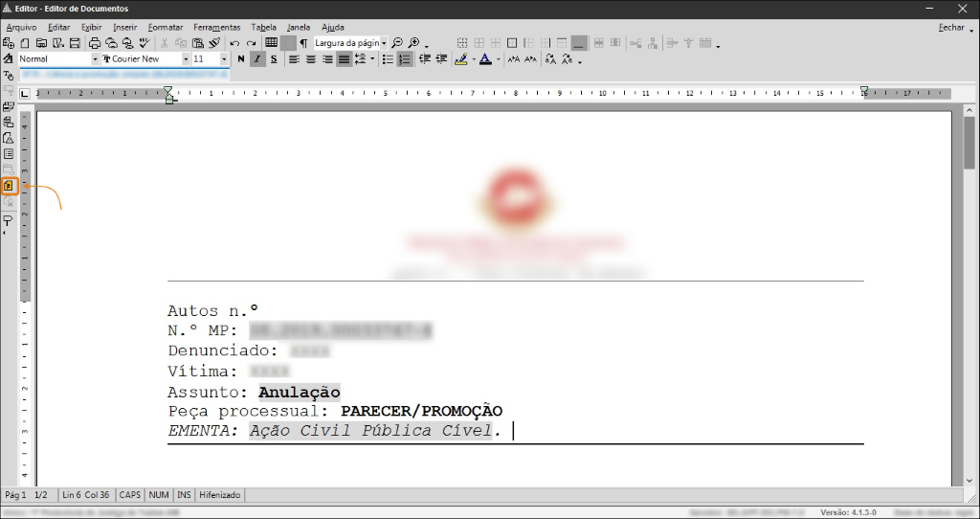Viewport: 980px width, 519px height.
Task: Click the bulleted list icon
Action: [388, 59]
